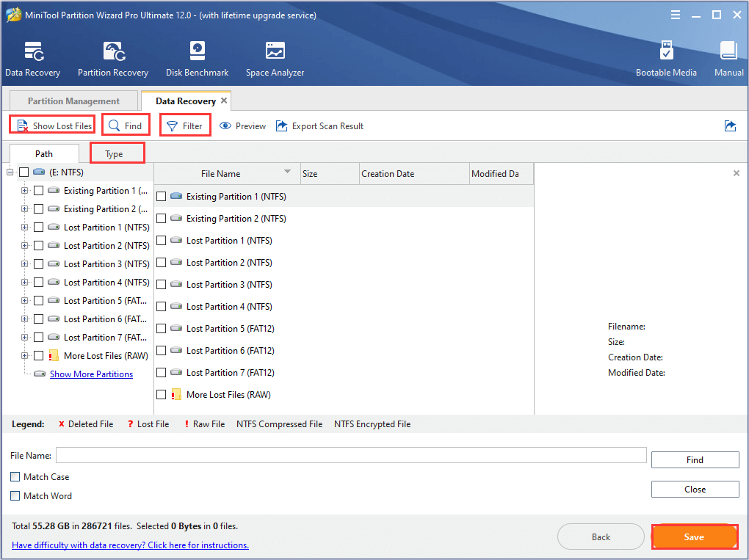Click the File Name input field

point(351,455)
